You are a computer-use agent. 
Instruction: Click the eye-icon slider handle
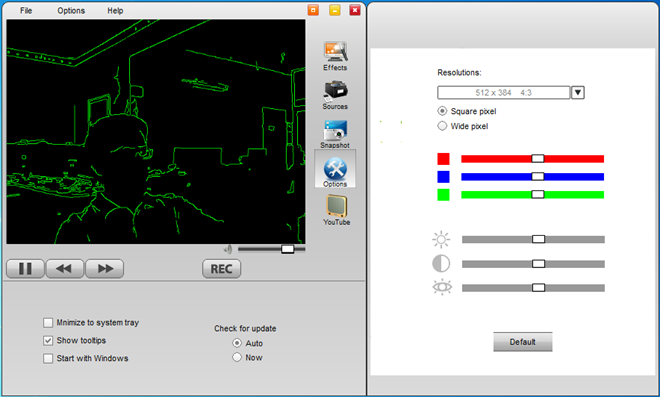[538, 288]
